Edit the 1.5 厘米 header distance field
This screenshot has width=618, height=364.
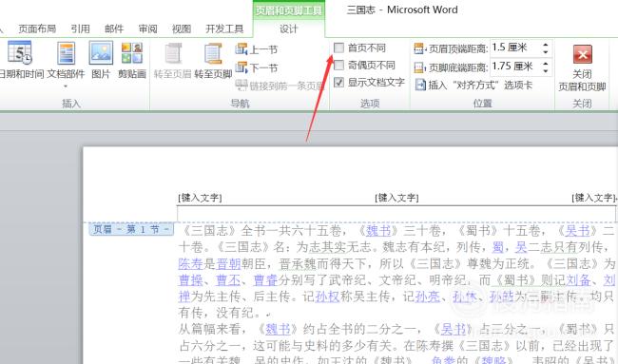pos(514,48)
